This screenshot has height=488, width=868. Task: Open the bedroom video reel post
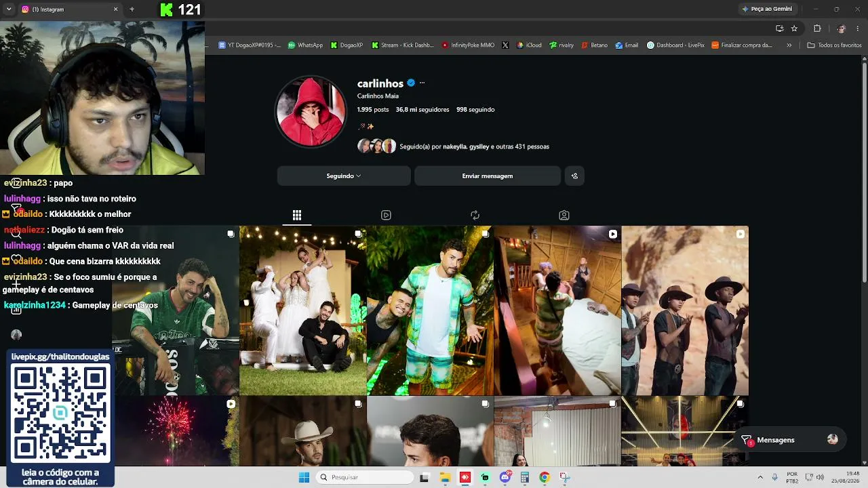point(557,310)
